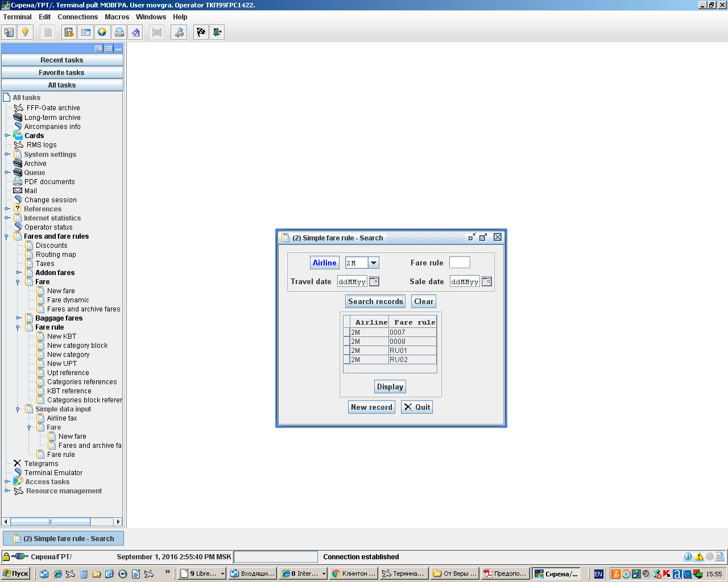Click the exit door toolbar icon
This screenshot has height=582, width=728.
pyautogui.click(x=217, y=32)
